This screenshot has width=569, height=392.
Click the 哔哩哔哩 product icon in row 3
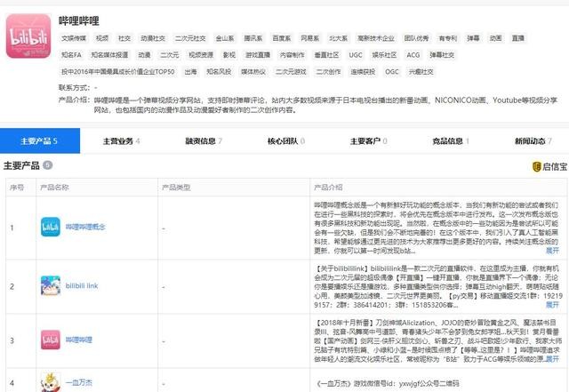[x=50, y=340]
